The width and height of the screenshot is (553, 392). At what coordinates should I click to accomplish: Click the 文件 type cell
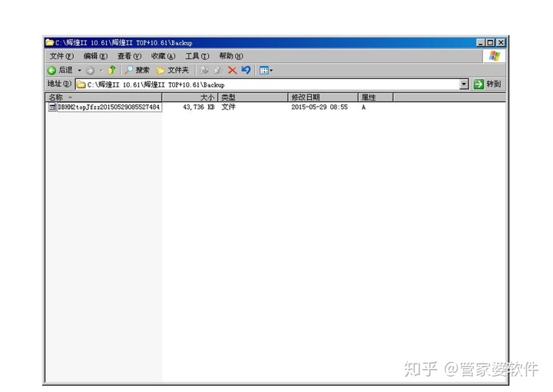(228, 107)
